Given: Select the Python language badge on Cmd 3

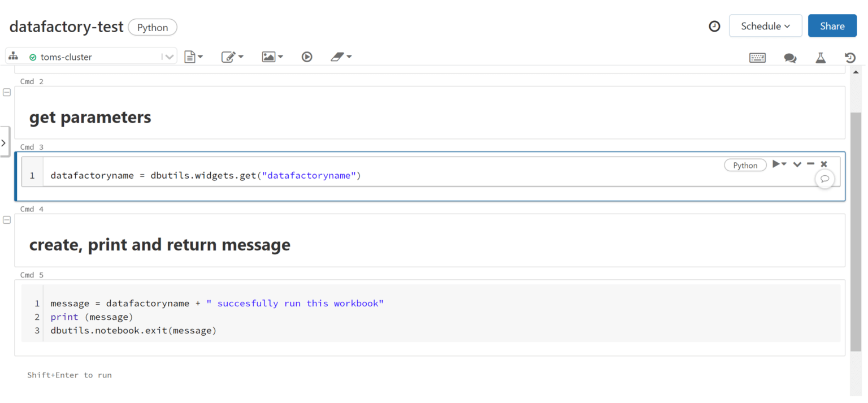Looking at the screenshot, I should pyautogui.click(x=745, y=165).
